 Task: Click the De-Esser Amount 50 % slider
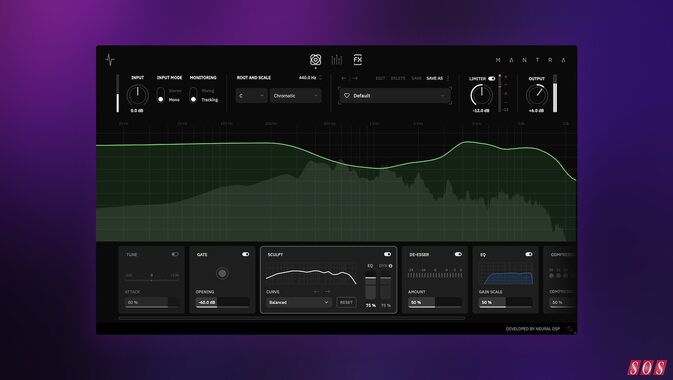[435, 302]
